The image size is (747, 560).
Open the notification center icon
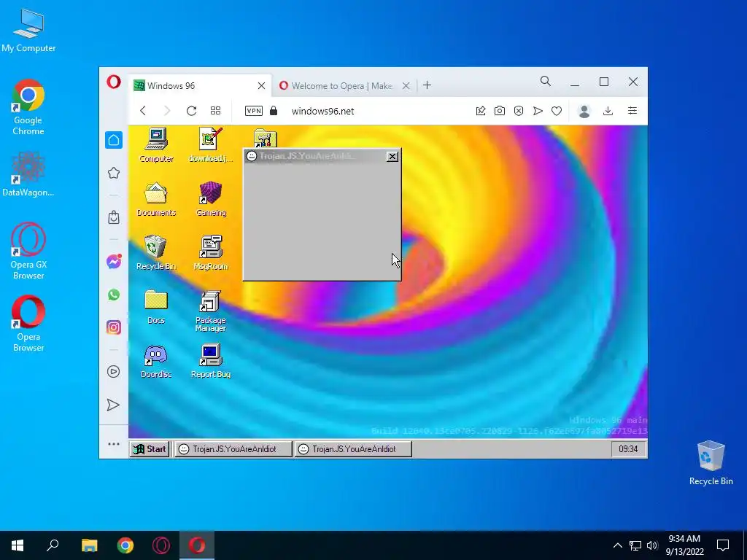point(723,545)
